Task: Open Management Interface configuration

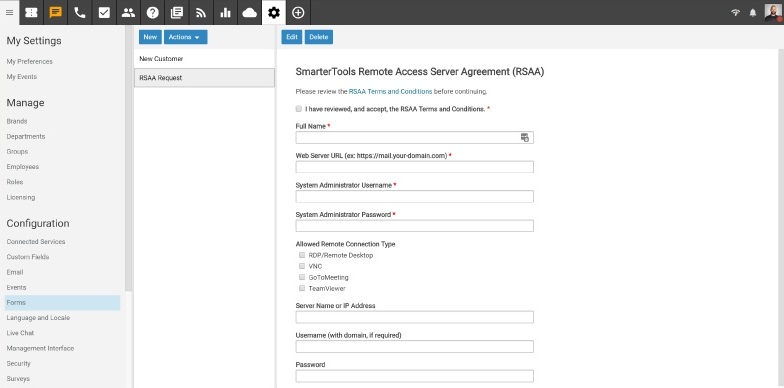Action: pyautogui.click(x=40, y=348)
